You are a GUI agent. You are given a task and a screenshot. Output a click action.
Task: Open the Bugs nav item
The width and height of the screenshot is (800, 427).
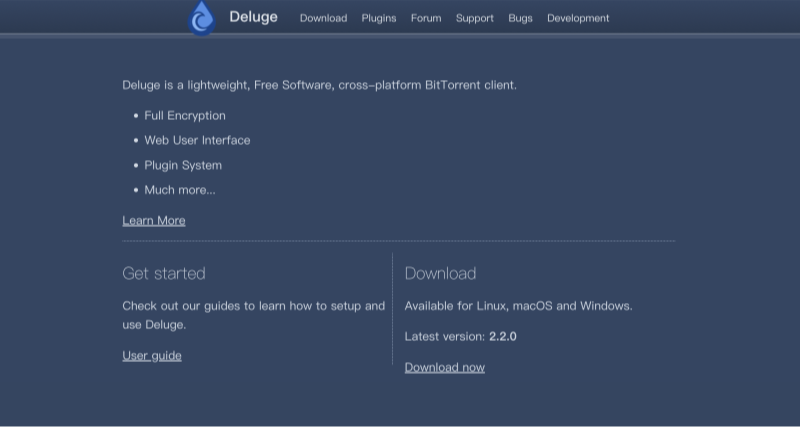click(x=520, y=18)
